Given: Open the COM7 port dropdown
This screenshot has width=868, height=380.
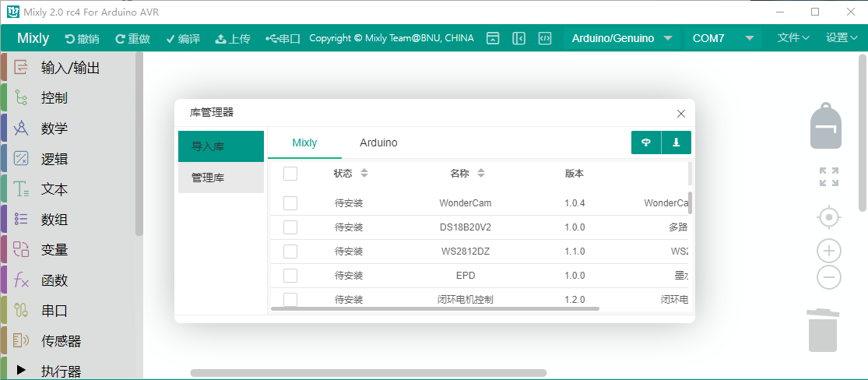Looking at the screenshot, I should [723, 38].
